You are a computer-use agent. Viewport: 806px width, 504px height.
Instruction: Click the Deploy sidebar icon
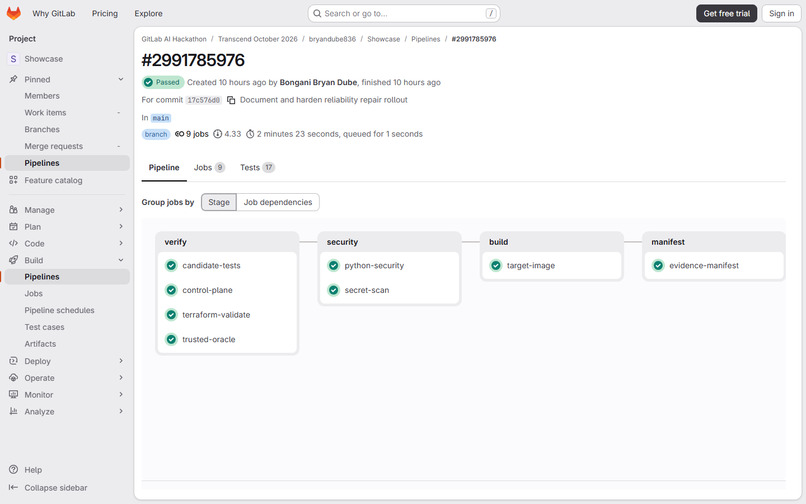tap(13, 361)
